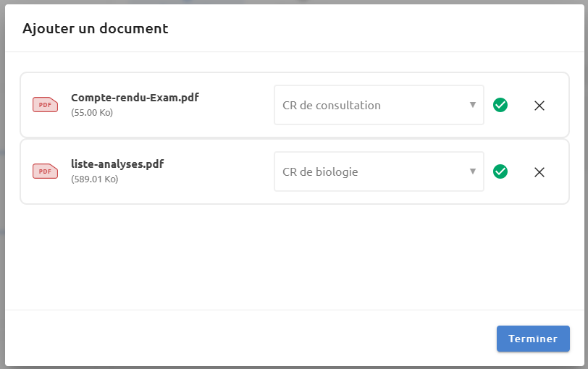Image resolution: width=588 pixels, height=369 pixels.
Task: Click the (589.01 Ko) file size text
Action: pos(94,179)
